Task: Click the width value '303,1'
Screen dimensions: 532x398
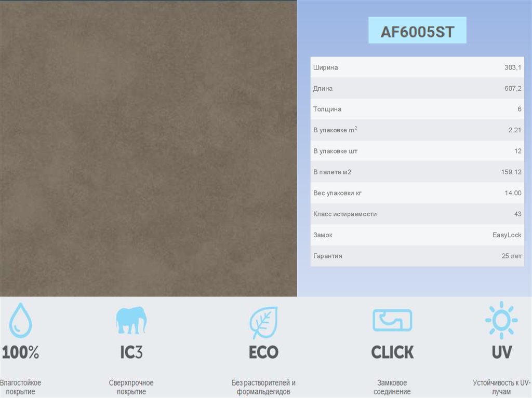Action: click(513, 67)
